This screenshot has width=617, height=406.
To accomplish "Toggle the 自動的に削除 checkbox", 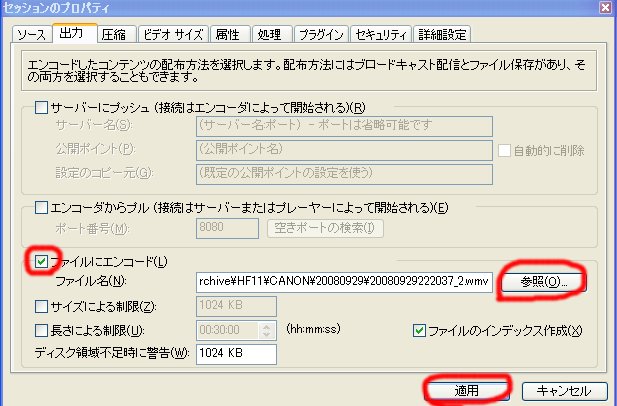I will tap(504, 150).
